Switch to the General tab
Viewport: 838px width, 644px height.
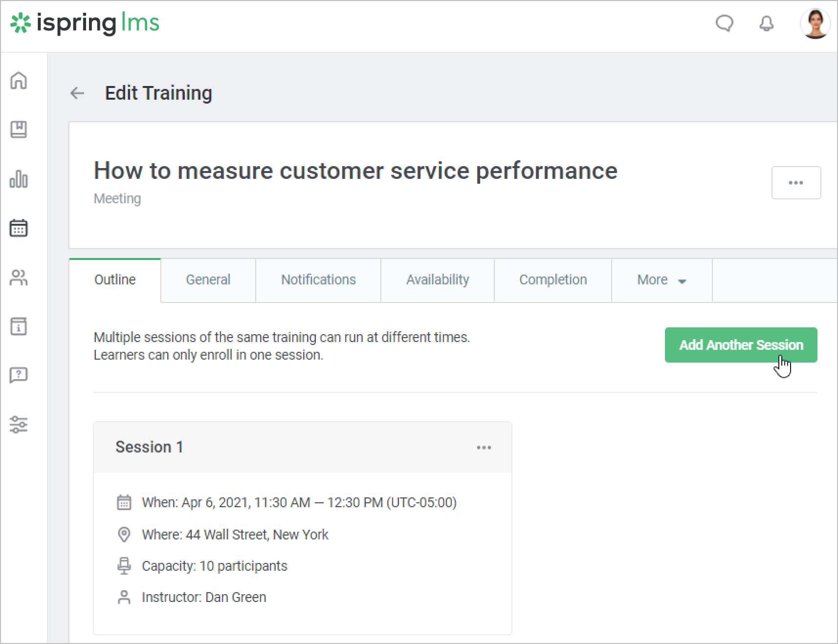pyautogui.click(x=208, y=280)
